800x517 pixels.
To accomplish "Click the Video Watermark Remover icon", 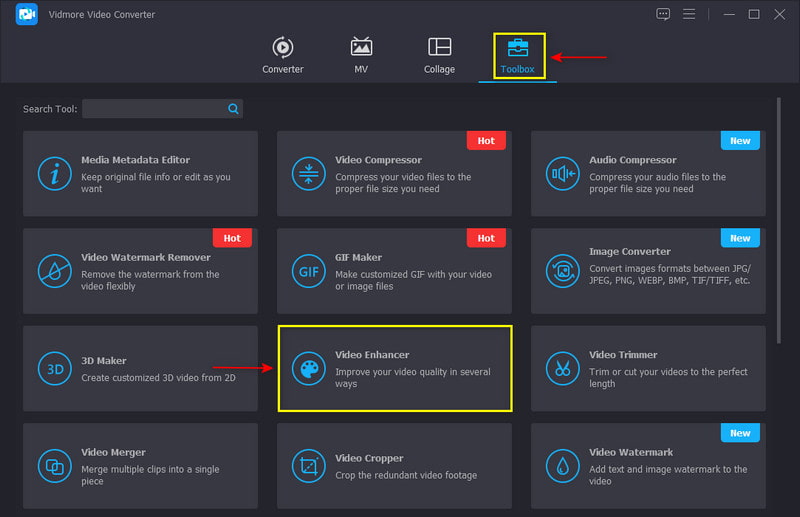I will point(55,271).
